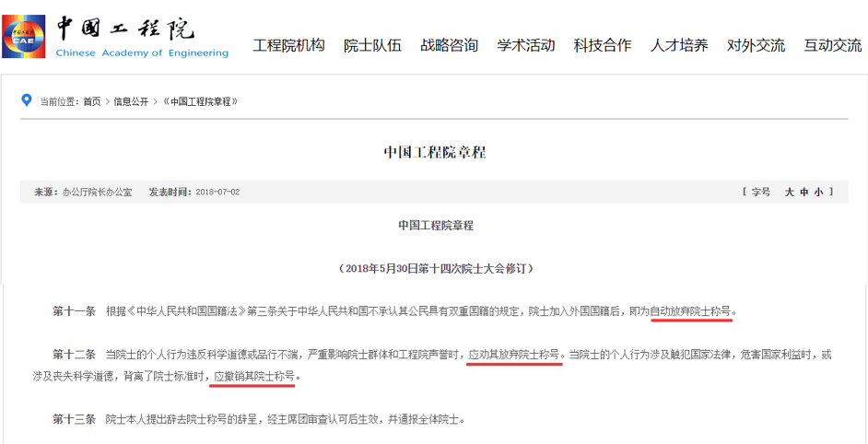Screen dimensions: 868x444
Task: Open the 院士队伍 menu
Action: coord(372,45)
